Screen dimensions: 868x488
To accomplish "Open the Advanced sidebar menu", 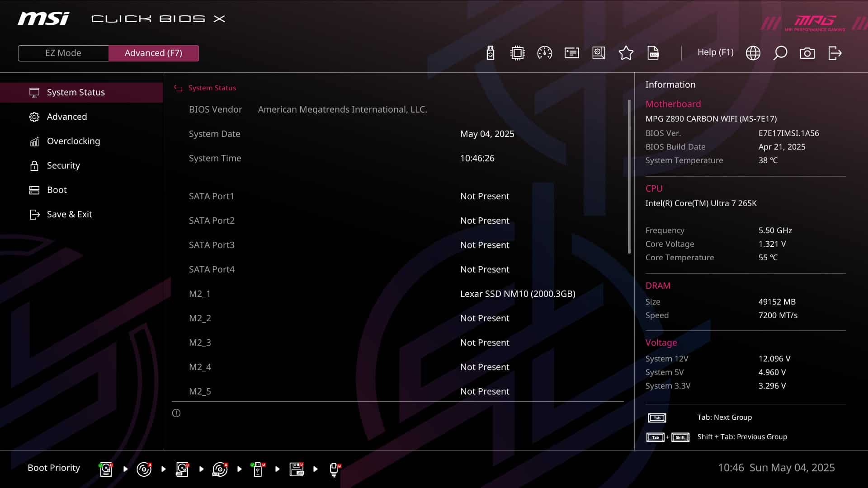I will point(81,117).
